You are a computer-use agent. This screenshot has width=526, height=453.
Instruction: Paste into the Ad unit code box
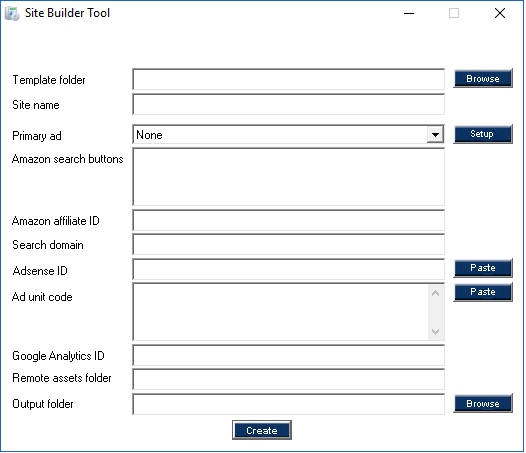tap(483, 292)
